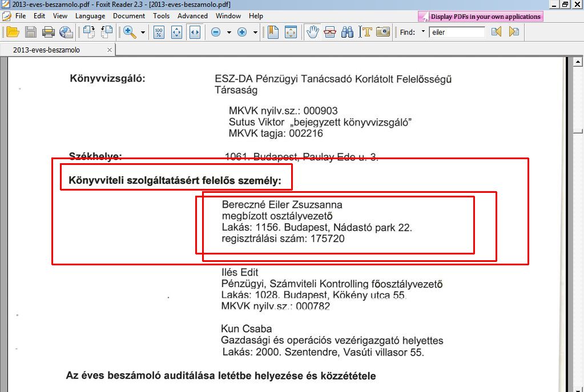Select the Hand tool

coord(312,32)
